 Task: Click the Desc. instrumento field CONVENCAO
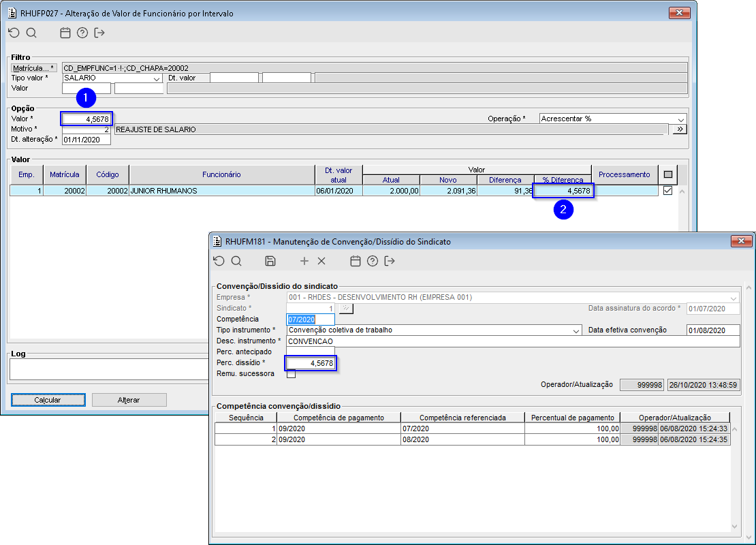click(x=513, y=341)
